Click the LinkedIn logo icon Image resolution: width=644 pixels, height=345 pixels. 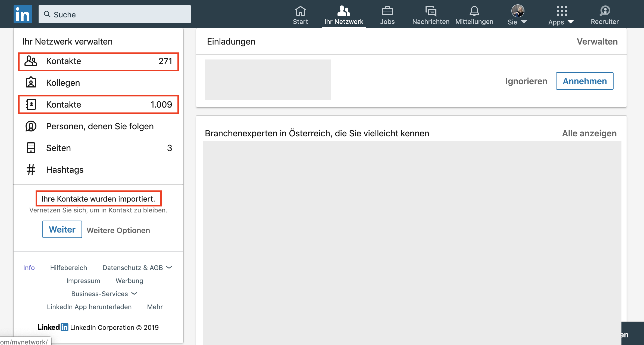click(23, 14)
